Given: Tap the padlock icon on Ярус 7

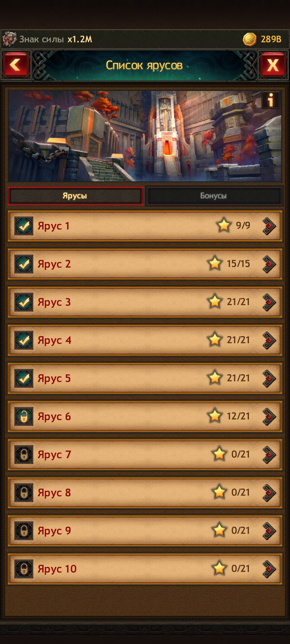Looking at the screenshot, I should [x=24, y=455].
